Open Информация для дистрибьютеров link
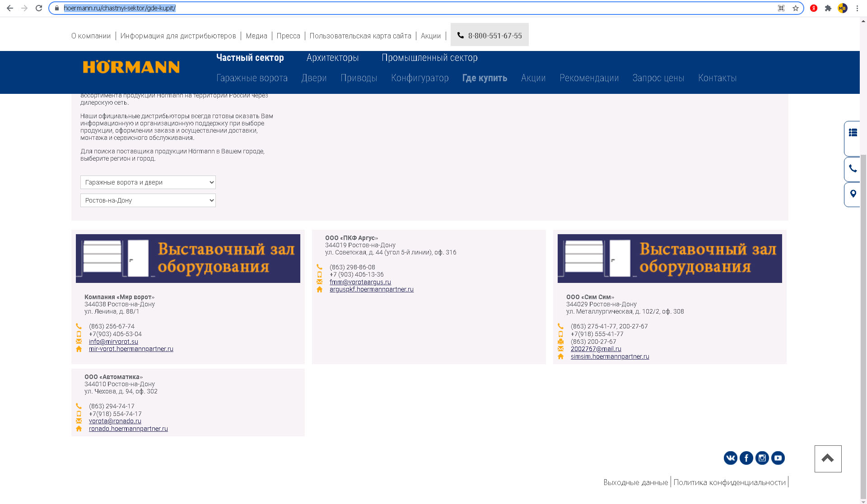 178,36
